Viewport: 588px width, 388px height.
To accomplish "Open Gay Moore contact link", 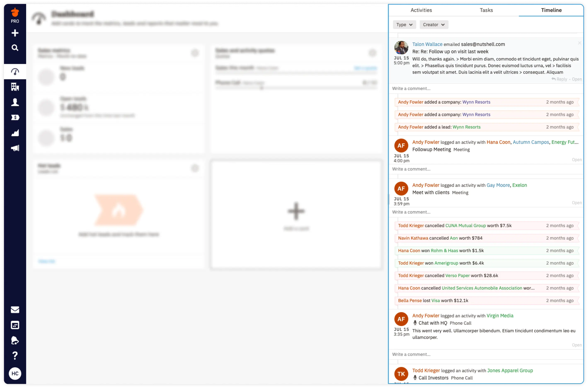I will click(x=498, y=185).
